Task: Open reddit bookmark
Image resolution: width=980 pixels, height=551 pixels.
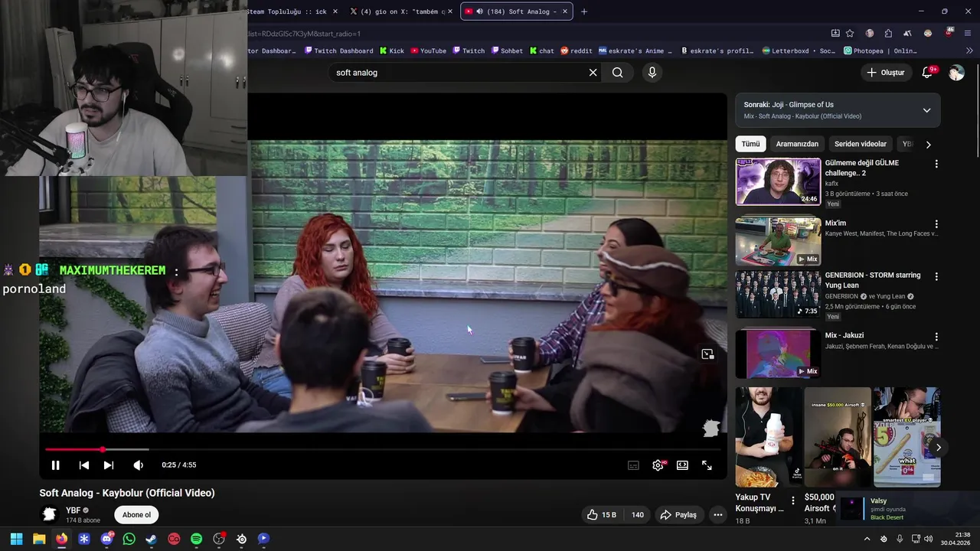Action: point(577,51)
